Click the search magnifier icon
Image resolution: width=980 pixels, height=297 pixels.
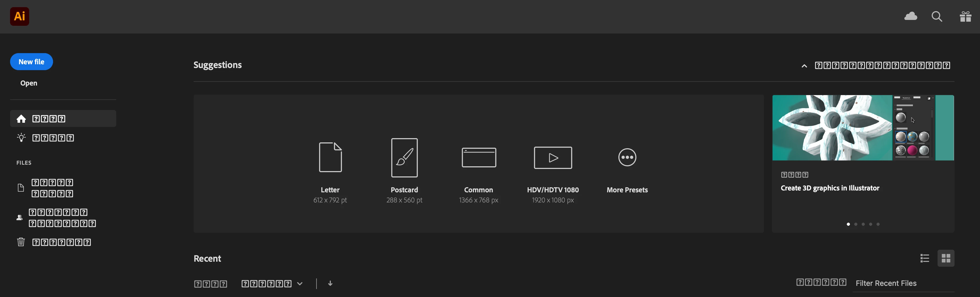937,17
